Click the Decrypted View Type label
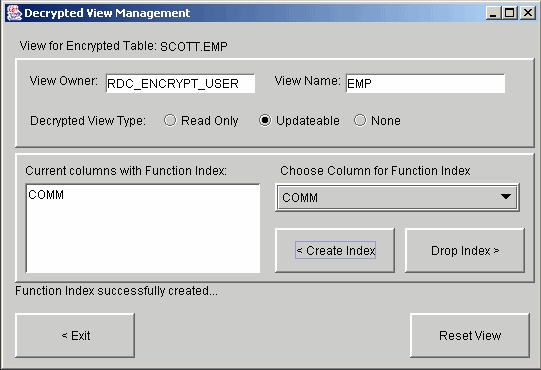This screenshot has width=541, height=370. 88,121
